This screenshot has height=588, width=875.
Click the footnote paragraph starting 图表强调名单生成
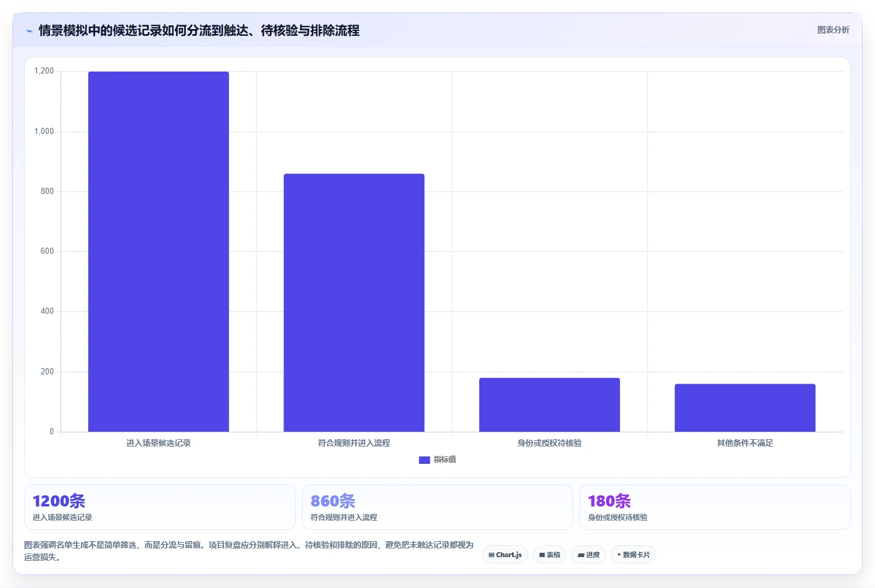tap(249, 551)
